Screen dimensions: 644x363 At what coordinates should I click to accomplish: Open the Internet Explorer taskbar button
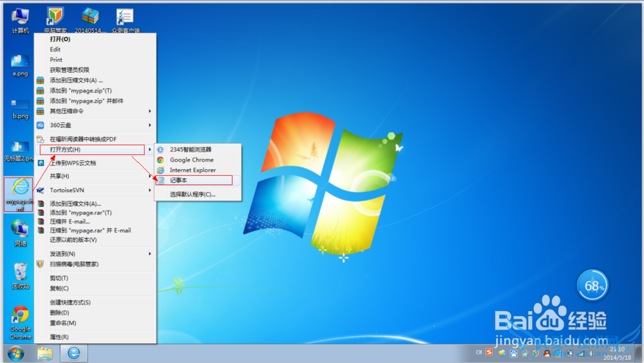(74, 353)
